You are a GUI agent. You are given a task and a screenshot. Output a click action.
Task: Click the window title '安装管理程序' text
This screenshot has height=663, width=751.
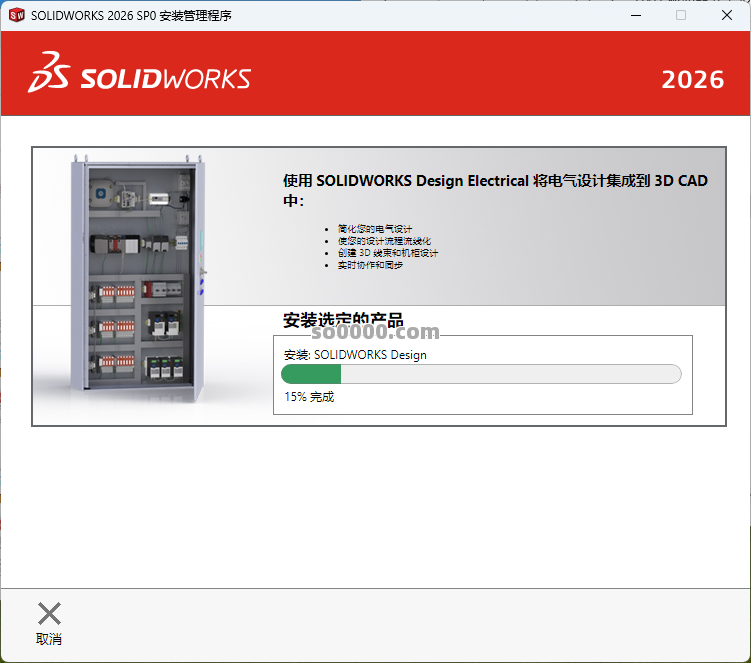click(x=195, y=16)
